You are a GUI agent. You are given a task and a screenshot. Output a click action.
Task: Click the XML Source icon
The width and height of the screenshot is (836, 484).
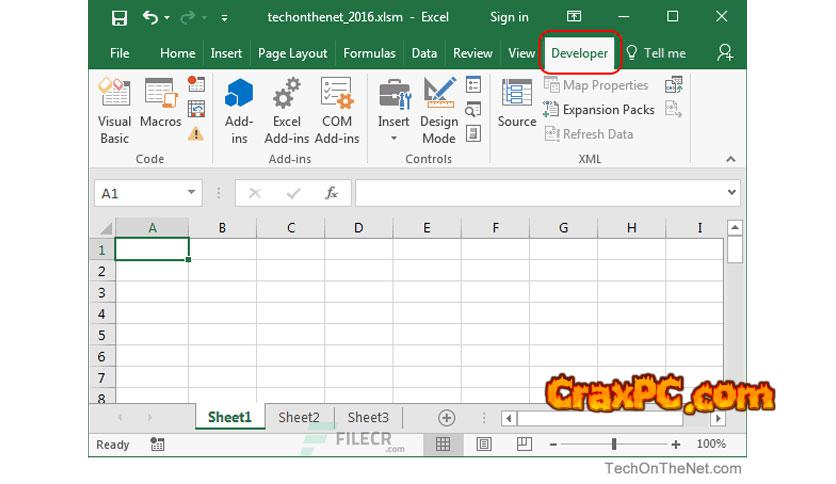click(x=516, y=107)
